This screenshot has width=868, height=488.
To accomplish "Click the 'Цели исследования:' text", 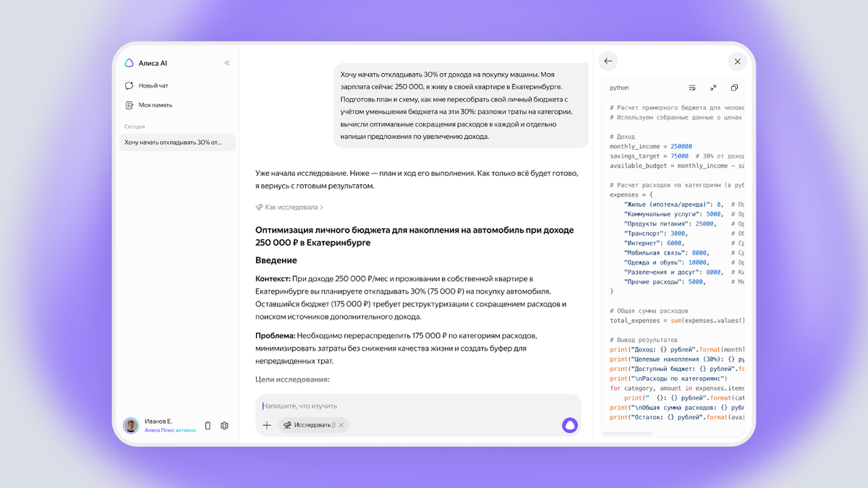I will point(292,379).
